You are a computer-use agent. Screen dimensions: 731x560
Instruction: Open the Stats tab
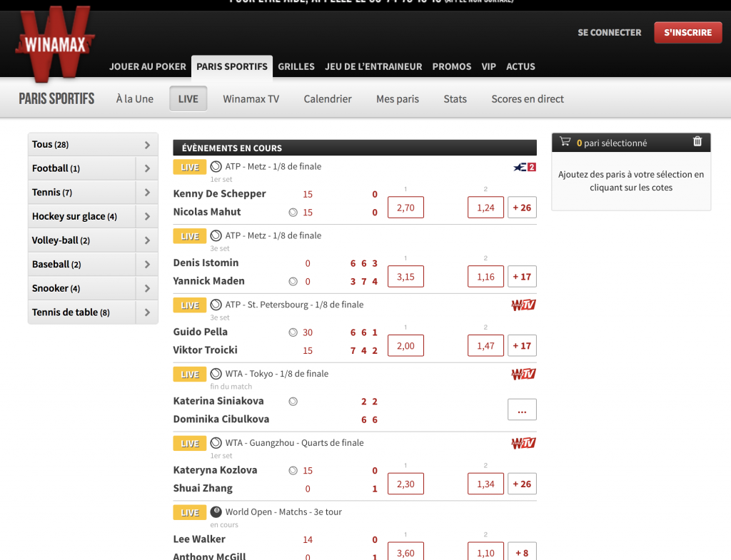(455, 98)
